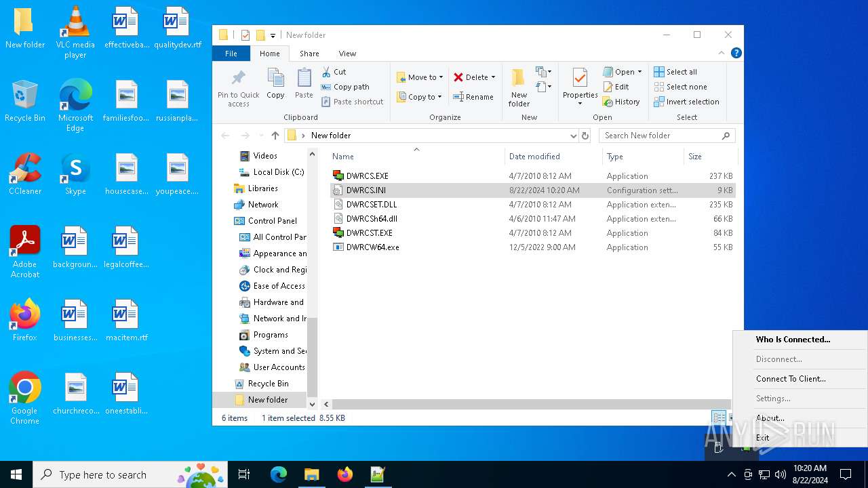This screenshot has height=488, width=868.
Task: Open the Open button dropdown
Action: (x=639, y=72)
